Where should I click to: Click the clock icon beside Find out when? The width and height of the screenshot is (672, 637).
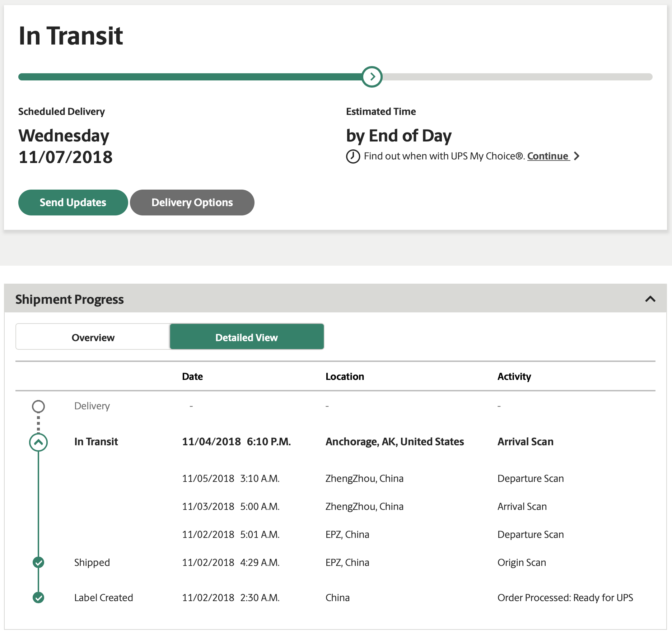tap(353, 157)
